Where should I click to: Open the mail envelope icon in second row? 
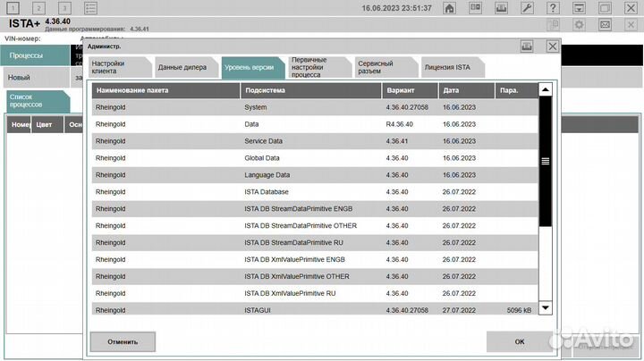(x=605, y=25)
